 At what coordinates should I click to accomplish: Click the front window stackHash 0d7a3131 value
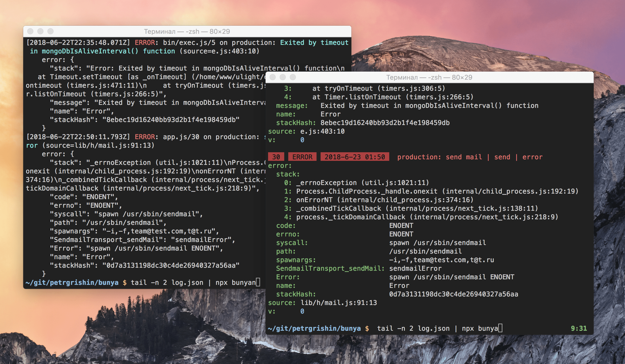(x=453, y=294)
